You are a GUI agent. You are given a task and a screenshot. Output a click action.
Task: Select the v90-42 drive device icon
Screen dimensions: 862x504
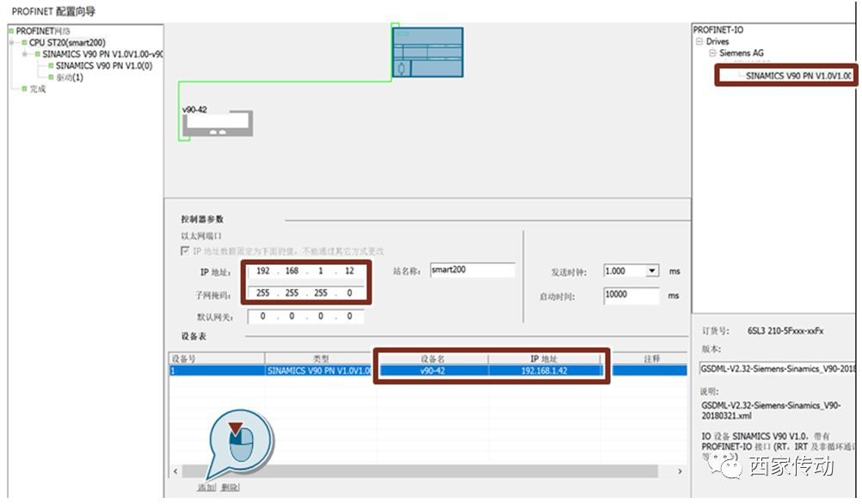(x=218, y=123)
